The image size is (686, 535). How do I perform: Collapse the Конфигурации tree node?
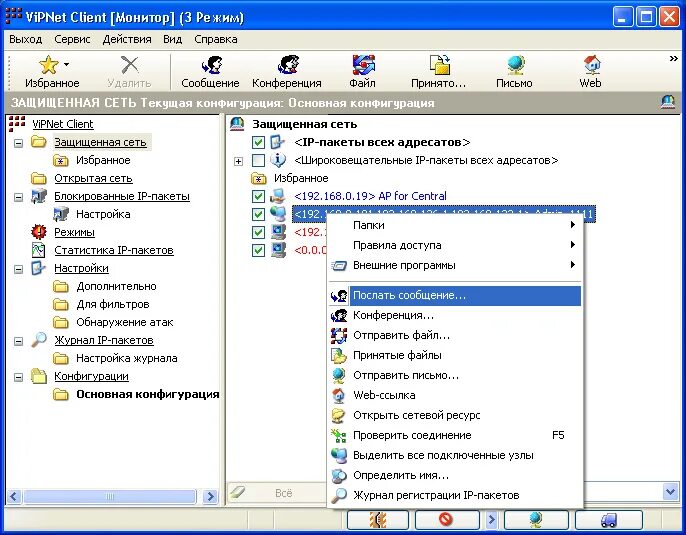tap(18, 377)
